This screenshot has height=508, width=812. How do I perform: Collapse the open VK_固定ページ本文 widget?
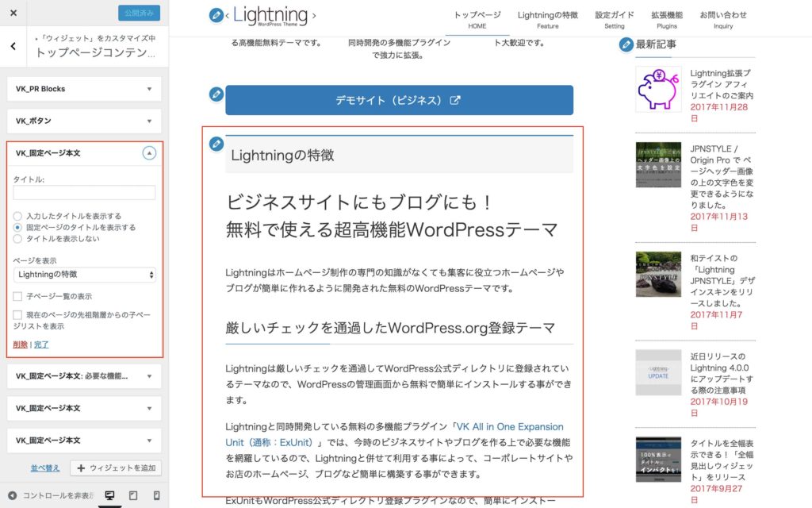(148, 153)
